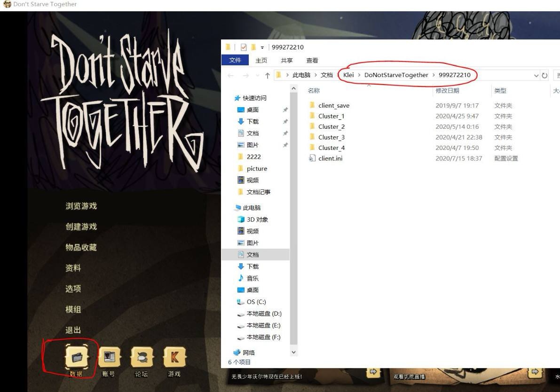Viewport: 560px width, 392px height.
Task: Click navigation pane scrollbar down arrow
Action: pyautogui.click(x=293, y=353)
